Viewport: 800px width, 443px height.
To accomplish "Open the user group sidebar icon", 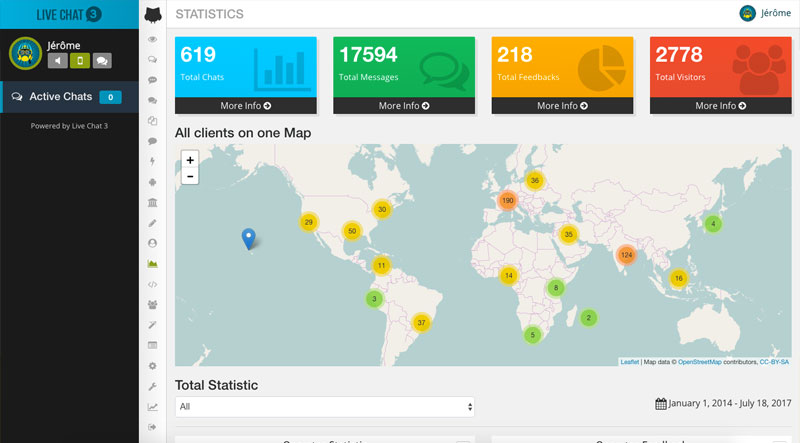I will click(x=152, y=304).
